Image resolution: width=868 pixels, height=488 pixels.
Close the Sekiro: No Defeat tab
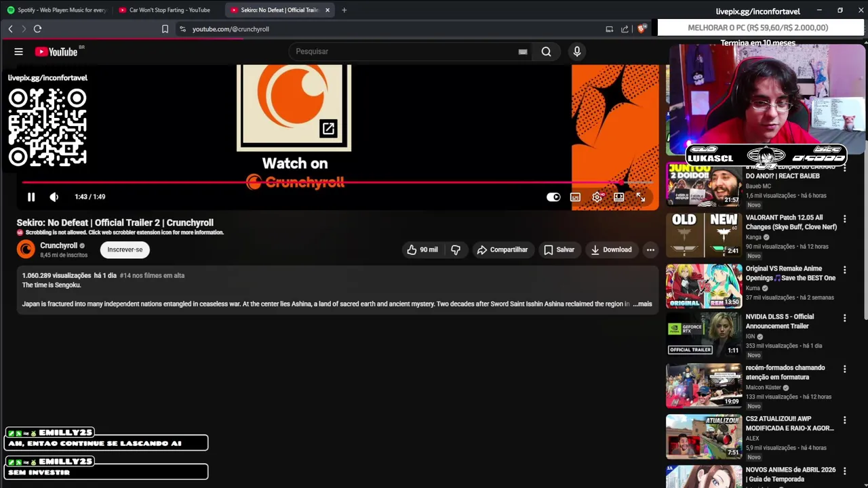[x=328, y=10]
